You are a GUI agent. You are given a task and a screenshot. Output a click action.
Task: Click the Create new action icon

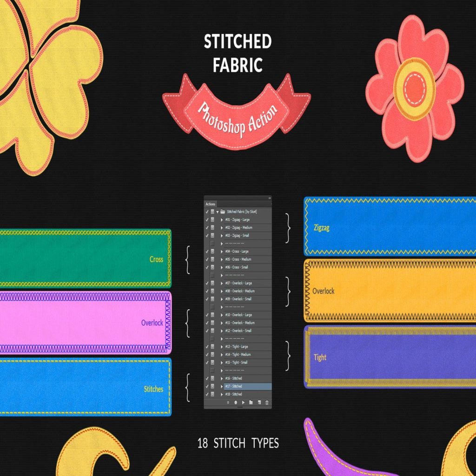point(259,403)
